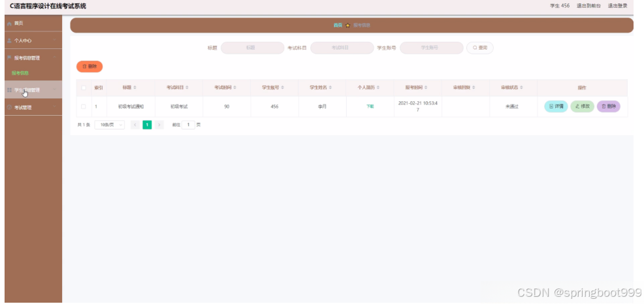Image resolution: width=644 pixels, height=304 pixels.
Task: Sort by 学生姓名 using its sort arrows
Action: [330, 88]
